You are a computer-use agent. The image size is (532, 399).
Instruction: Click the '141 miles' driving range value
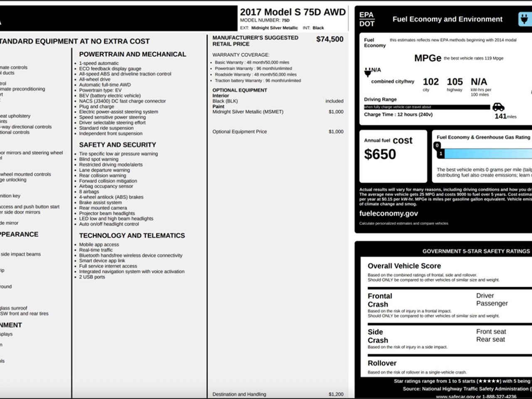pyautogui.click(x=505, y=116)
